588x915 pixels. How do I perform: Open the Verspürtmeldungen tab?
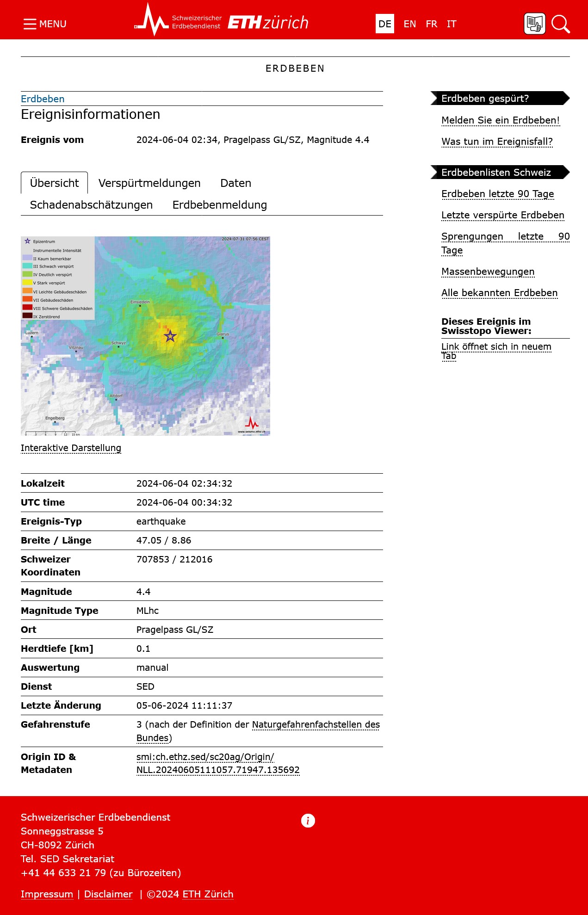click(x=149, y=183)
